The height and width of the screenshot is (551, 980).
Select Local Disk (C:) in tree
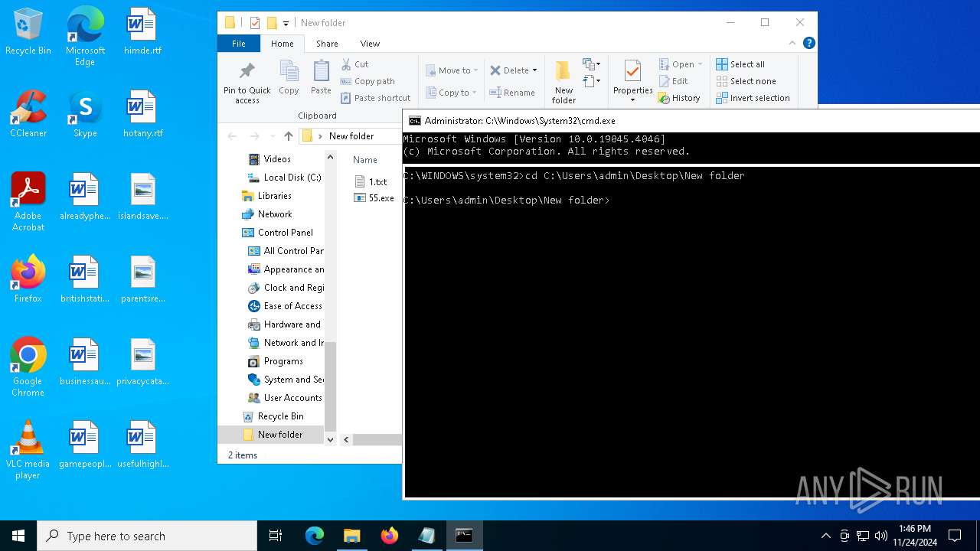pyautogui.click(x=285, y=178)
